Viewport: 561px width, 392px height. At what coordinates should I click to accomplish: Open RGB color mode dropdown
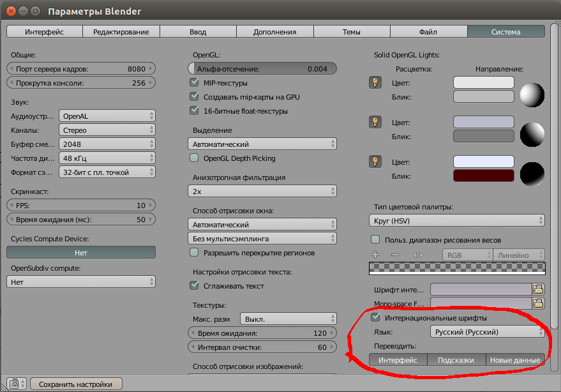pyautogui.click(x=468, y=255)
